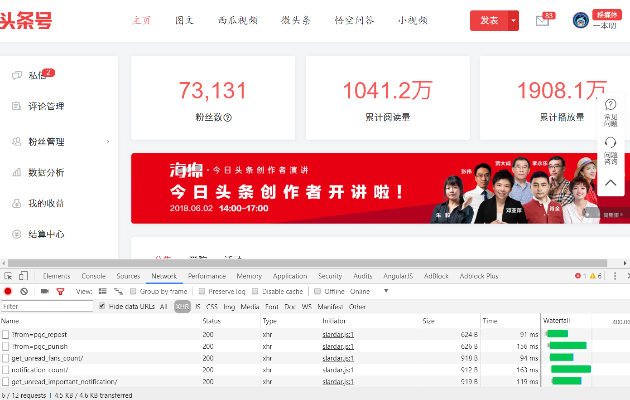Expand the 粉丝管理 sidebar submenu
This screenshot has height=400, width=630.
(x=108, y=142)
